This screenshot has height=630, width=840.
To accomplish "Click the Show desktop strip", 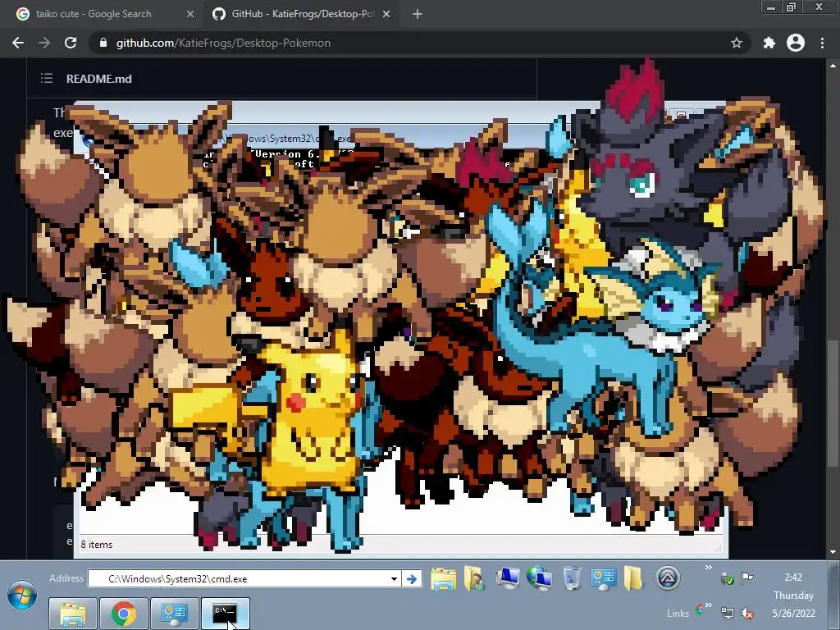I will click(834, 596).
